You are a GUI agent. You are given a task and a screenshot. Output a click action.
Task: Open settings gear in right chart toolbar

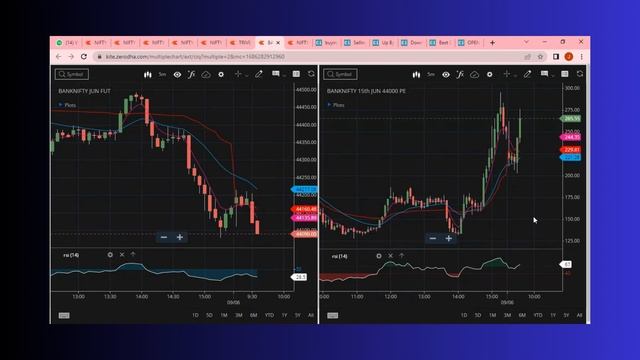(x=489, y=74)
